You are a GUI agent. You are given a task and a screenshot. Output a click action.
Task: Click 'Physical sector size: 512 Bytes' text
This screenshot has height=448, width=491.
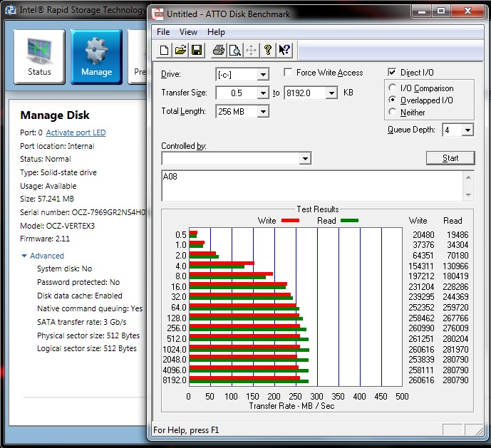tap(88, 335)
